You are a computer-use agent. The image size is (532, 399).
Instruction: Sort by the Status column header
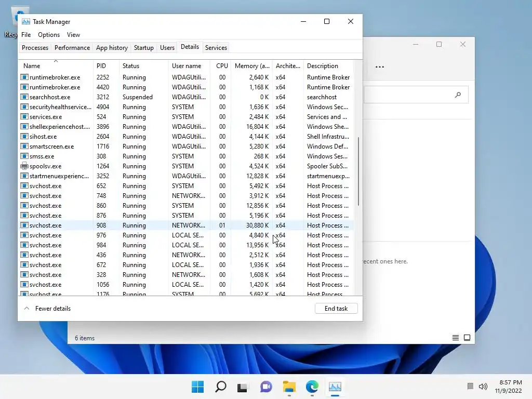pos(144,66)
